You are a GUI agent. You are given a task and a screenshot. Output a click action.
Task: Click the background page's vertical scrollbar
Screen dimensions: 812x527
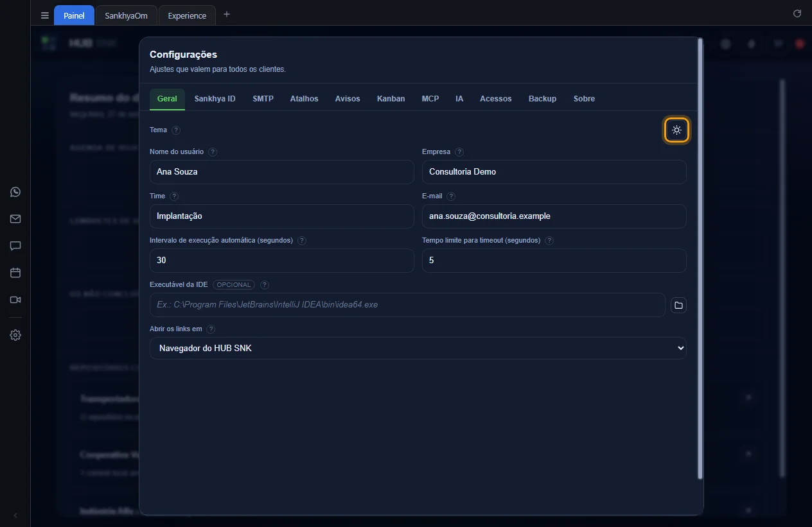782,278
